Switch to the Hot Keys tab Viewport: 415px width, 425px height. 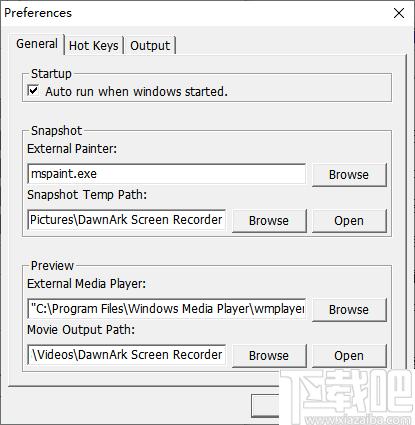pyautogui.click(x=94, y=46)
